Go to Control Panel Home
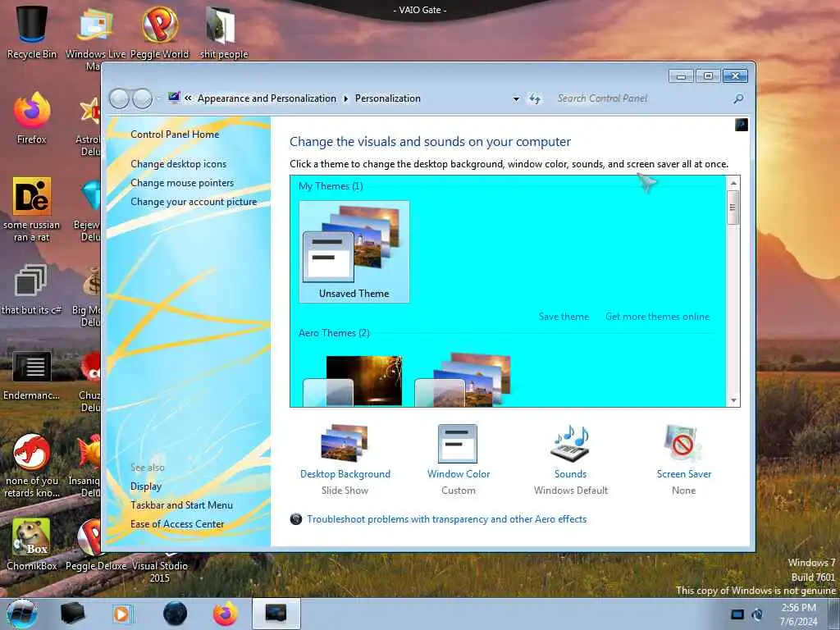Image resolution: width=840 pixels, height=630 pixels. pyautogui.click(x=175, y=135)
